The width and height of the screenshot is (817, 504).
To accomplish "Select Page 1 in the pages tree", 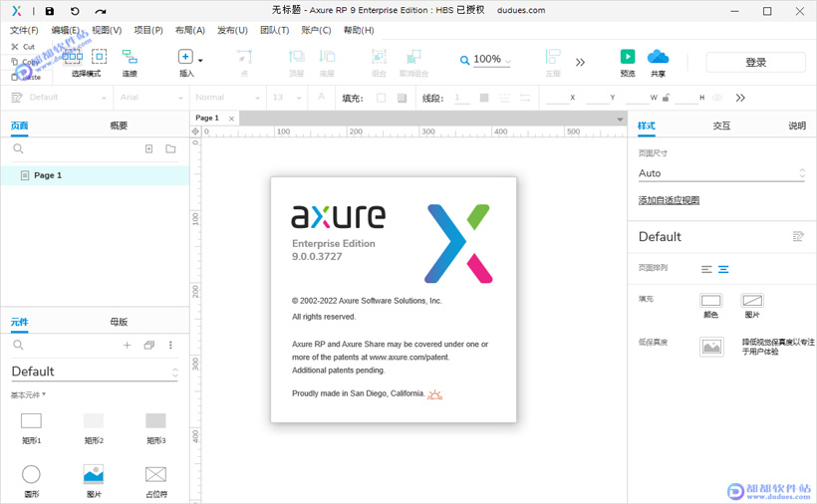I will pyautogui.click(x=95, y=175).
